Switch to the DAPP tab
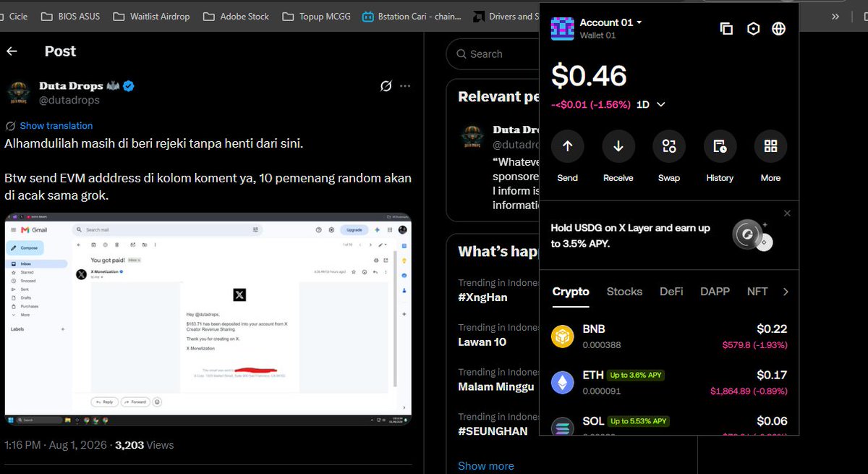The image size is (868, 474). [x=714, y=292]
